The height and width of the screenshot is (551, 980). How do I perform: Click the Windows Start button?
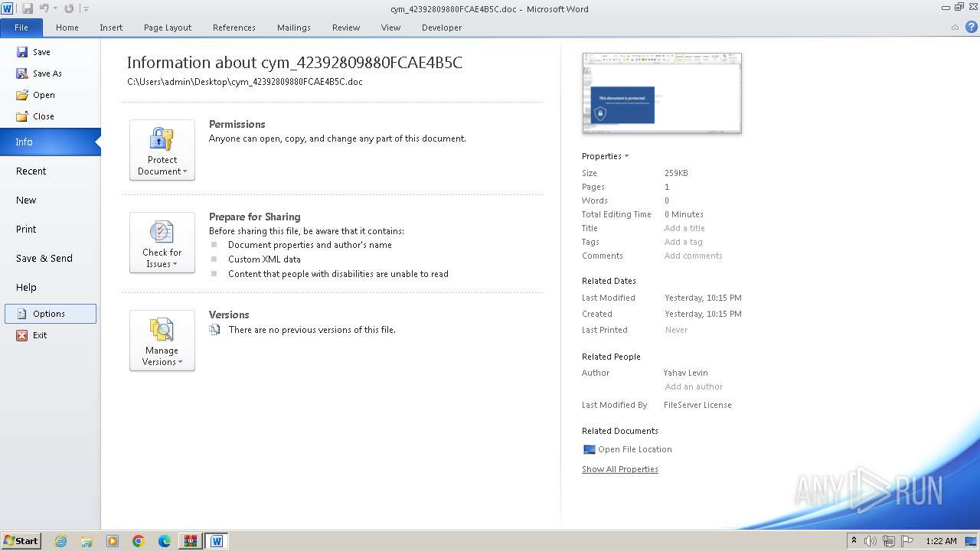[21, 540]
